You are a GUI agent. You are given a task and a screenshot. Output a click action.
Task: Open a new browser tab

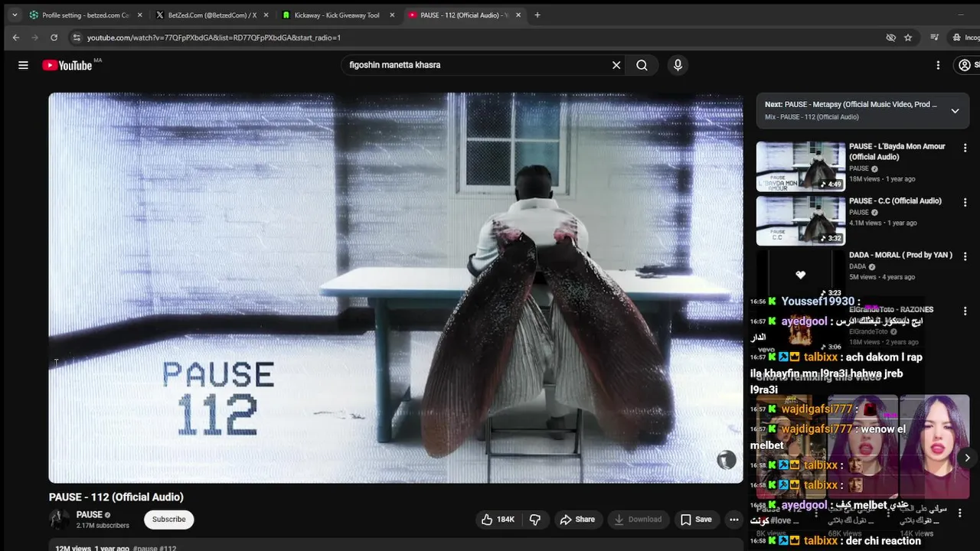pos(537,15)
